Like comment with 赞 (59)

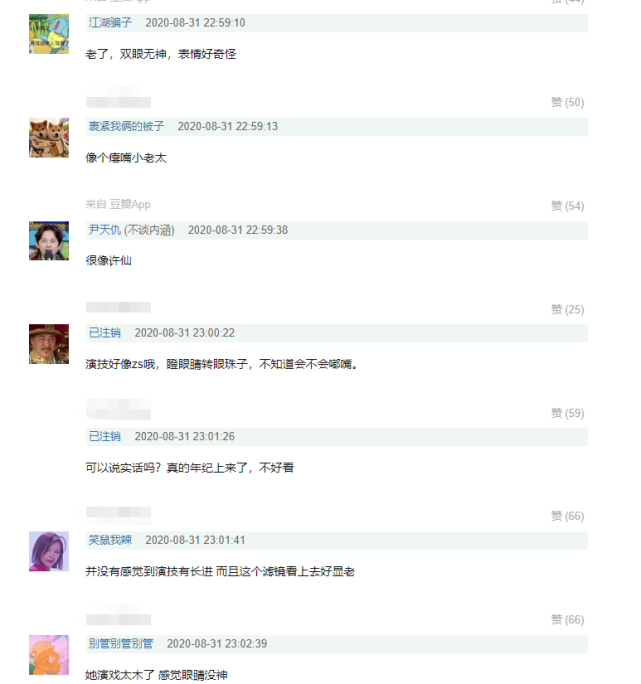point(567,413)
